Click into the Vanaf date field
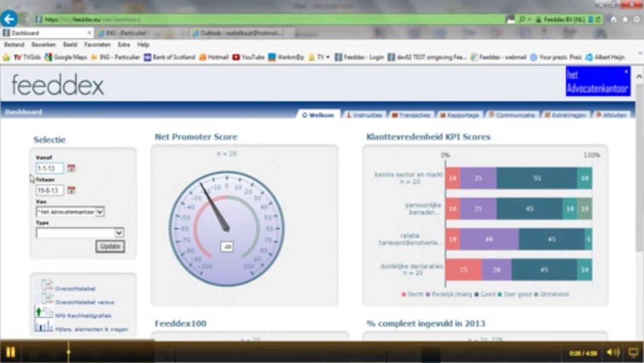This screenshot has height=363, width=644. tap(50, 168)
